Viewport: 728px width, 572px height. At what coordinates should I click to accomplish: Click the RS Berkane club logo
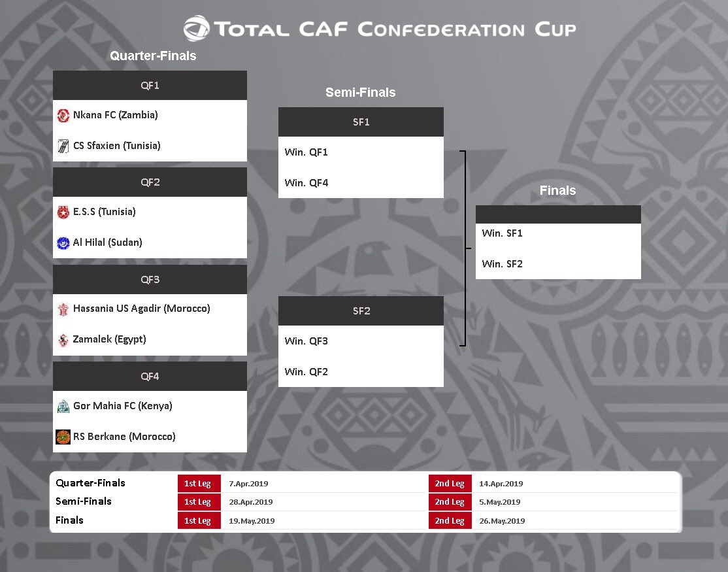click(63, 437)
